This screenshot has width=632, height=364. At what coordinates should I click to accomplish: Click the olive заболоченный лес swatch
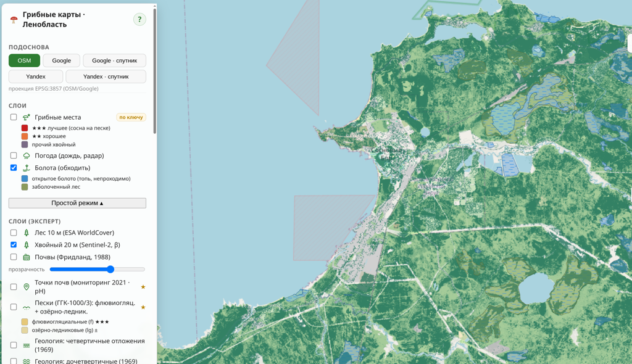[25, 187]
